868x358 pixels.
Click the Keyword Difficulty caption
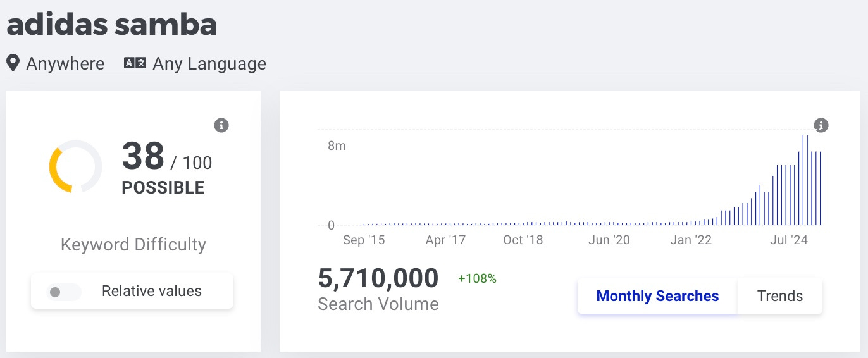[133, 245]
